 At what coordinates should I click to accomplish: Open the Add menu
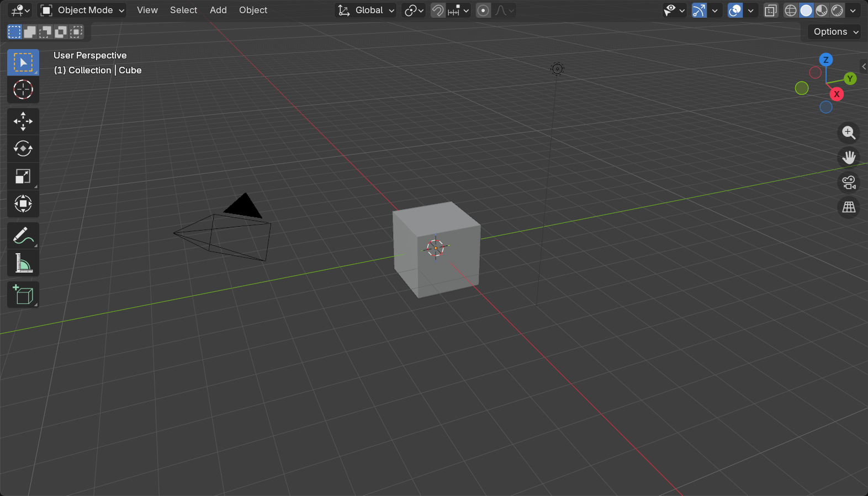[x=218, y=10]
